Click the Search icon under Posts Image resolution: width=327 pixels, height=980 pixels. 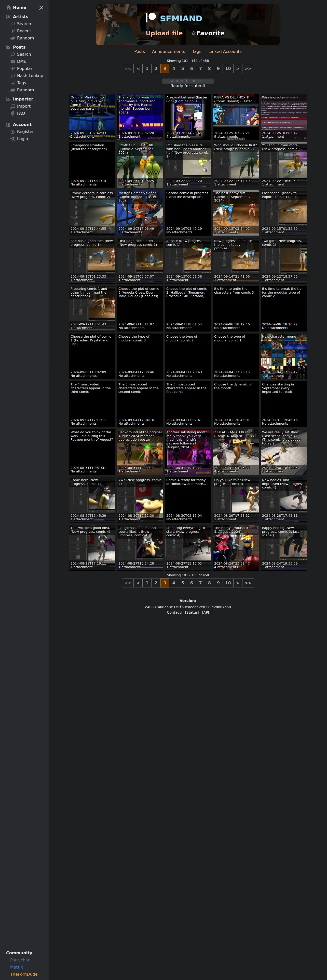(x=12, y=54)
